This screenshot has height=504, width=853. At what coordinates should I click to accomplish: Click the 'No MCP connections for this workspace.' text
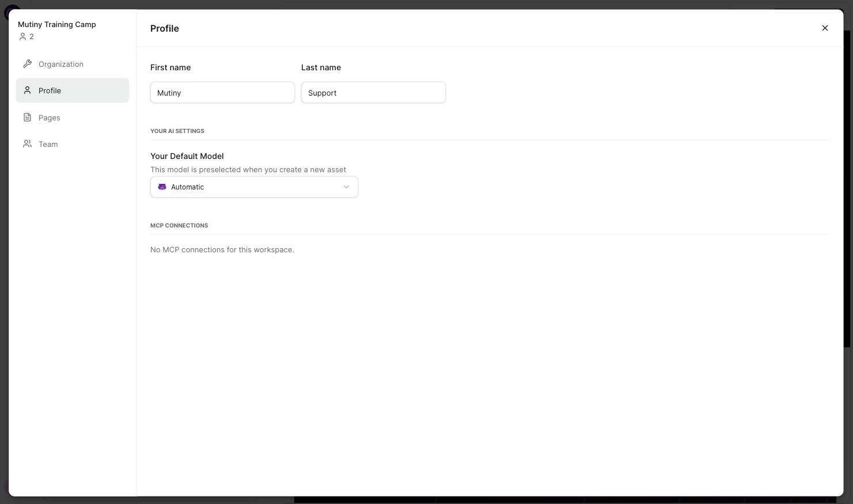tap(222, 250)
